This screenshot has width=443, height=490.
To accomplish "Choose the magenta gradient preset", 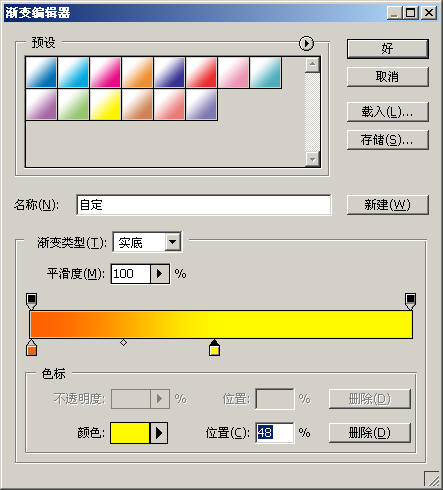I will (105, 72).
